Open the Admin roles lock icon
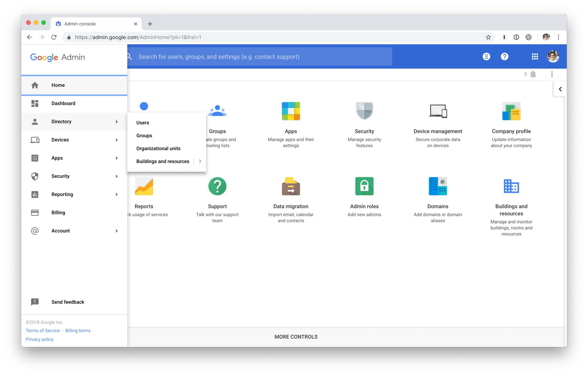 [x=364, y=186]
